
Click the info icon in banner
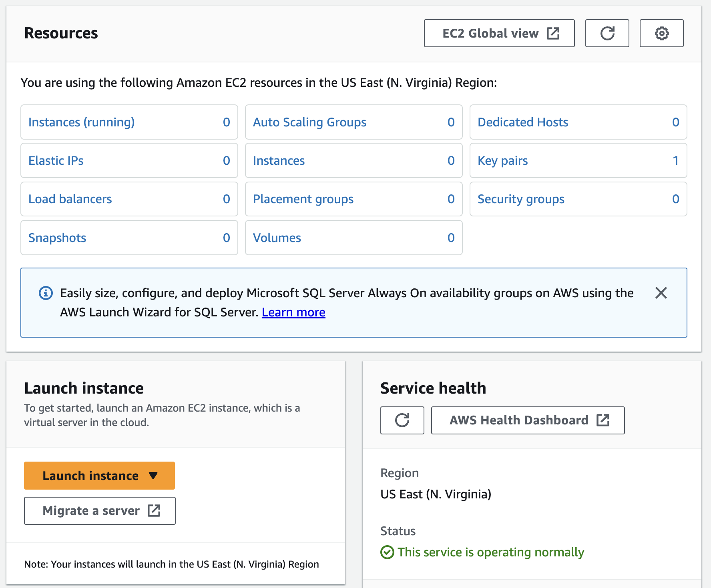pos(46,293)
